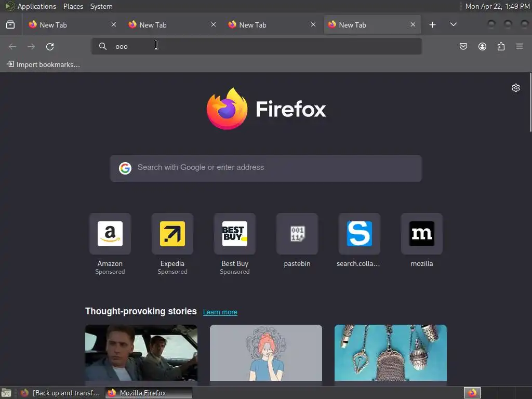Screen dimensions: 532x399
Task: Open the application hamburger menu
Action: click(520, 46)
